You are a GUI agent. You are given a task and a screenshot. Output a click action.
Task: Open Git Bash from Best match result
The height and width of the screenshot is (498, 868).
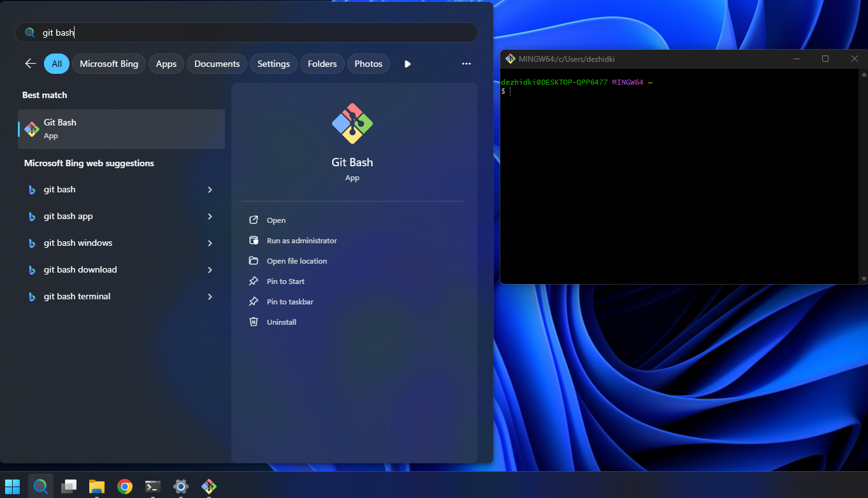(121, 129)
